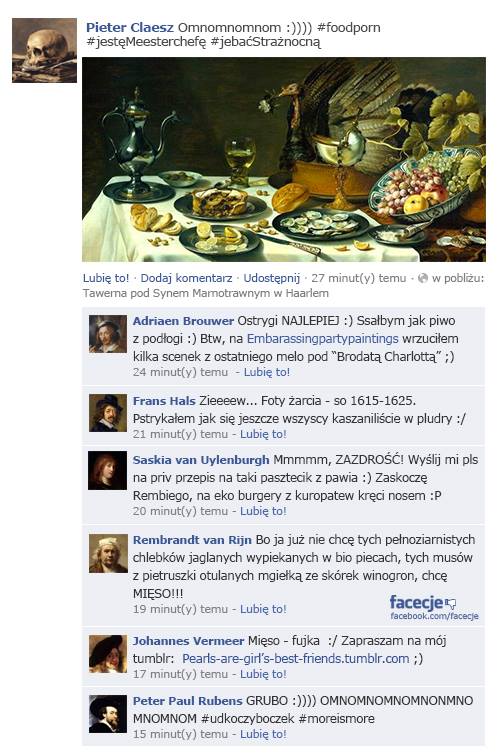Click the facecje thumbs-down logo
The height and width of the screenshot is (756, 502).
point(423,602)
